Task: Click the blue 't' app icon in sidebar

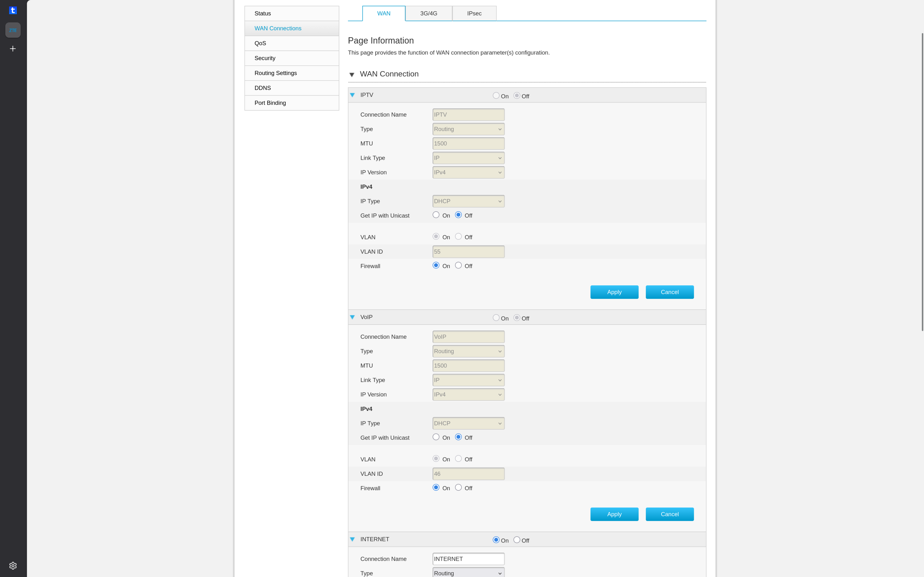Action: click(x=13, y=10)
